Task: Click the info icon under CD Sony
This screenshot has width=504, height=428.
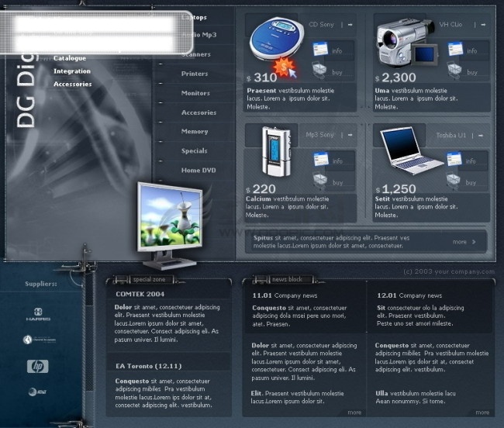Action: coord(320,49)
